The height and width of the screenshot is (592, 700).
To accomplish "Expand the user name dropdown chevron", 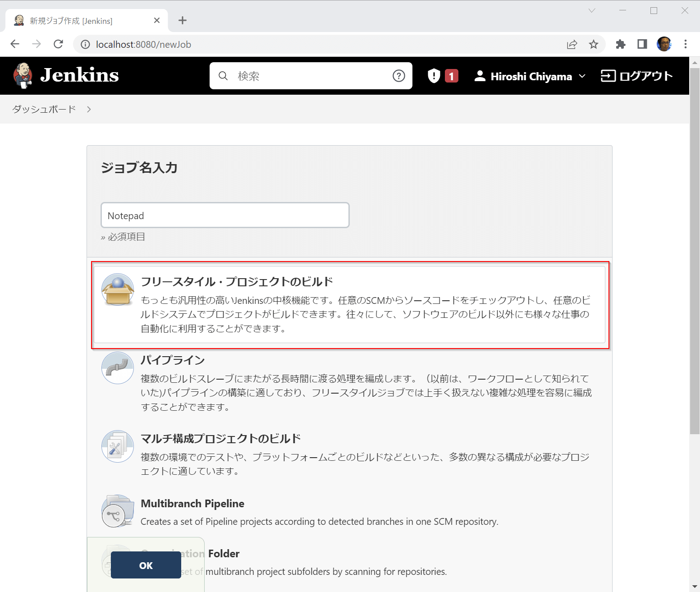I will [x=582, y=76].
